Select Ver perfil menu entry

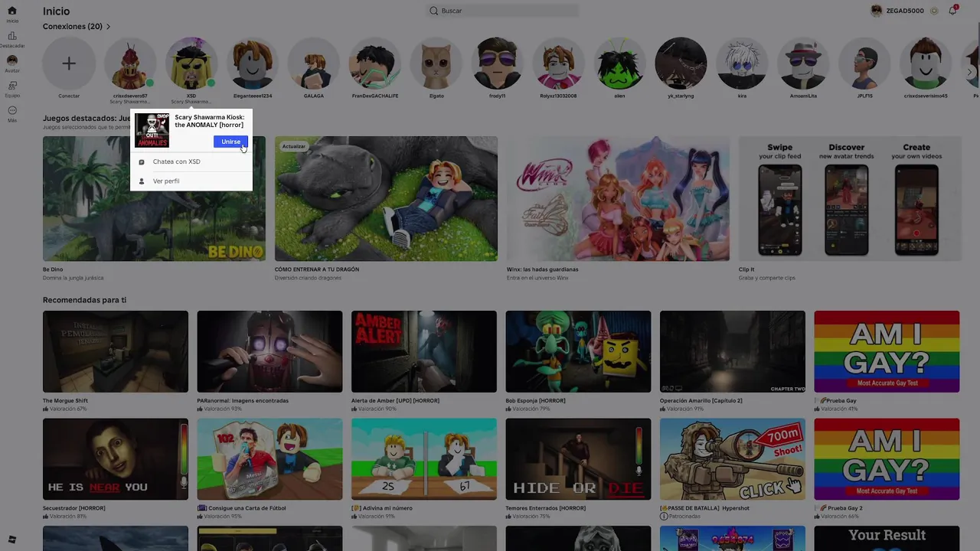click(x=191, y=181)
